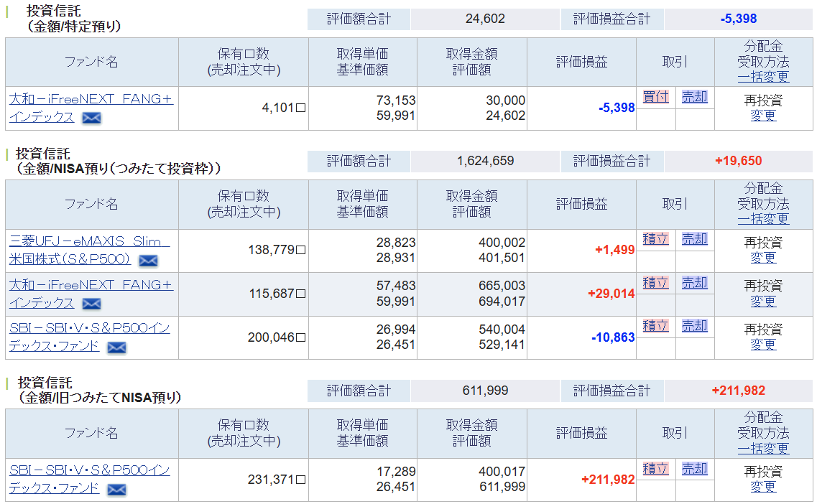Click 積立 for eMAXIS Slim 米国株式
817x504 pixels.
[x=655, y=239]
